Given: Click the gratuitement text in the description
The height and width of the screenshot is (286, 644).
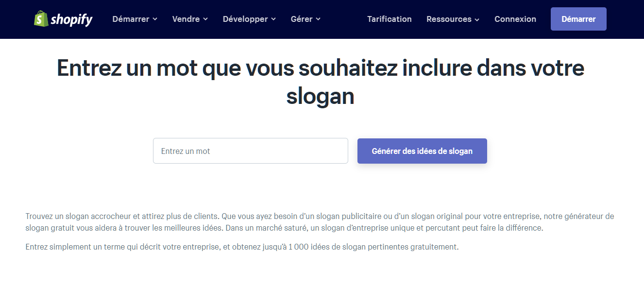Looking at the screenshot, I should click(436, 247).
